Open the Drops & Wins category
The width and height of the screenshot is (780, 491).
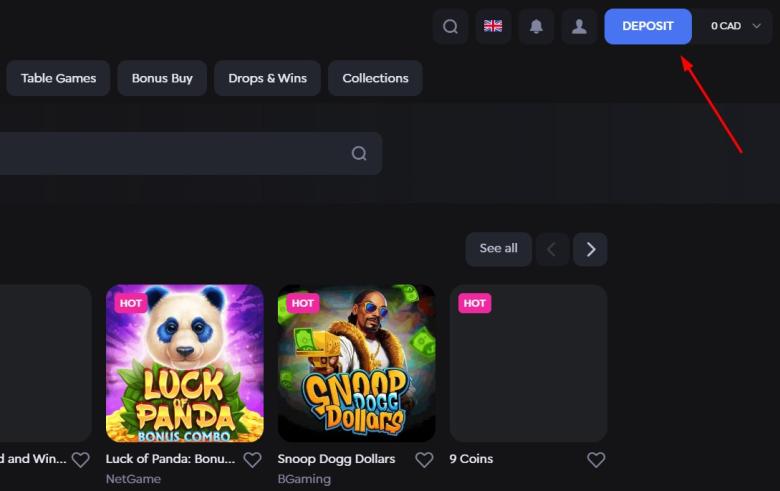coord(267,78)
